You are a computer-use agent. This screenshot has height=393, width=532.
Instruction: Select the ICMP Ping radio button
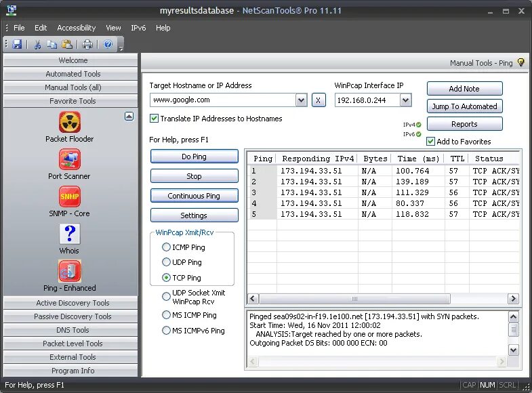(x=166, y=247)
